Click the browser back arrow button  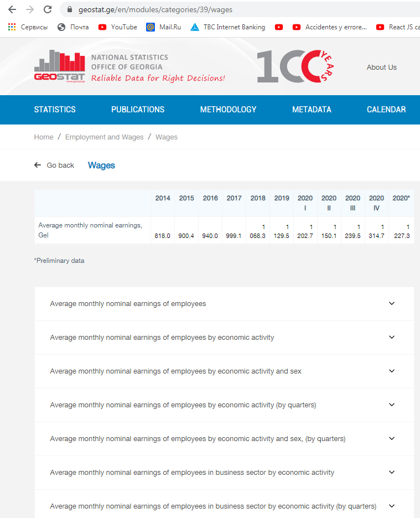tap(12, 9)
